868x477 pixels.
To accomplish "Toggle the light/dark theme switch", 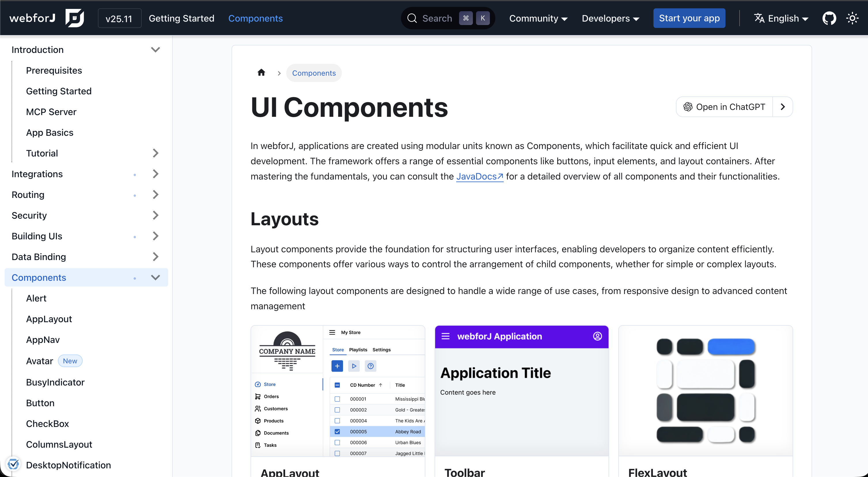I will (852, 18).
